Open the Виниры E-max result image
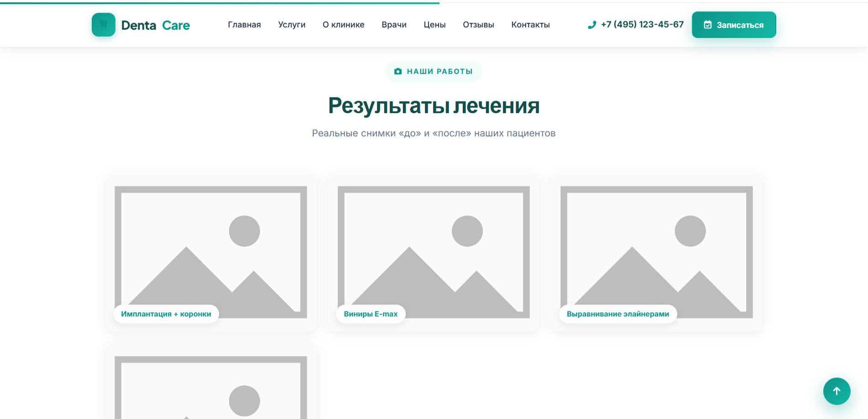The width and height of the screenshot is (868, 419). pos(434,252)
